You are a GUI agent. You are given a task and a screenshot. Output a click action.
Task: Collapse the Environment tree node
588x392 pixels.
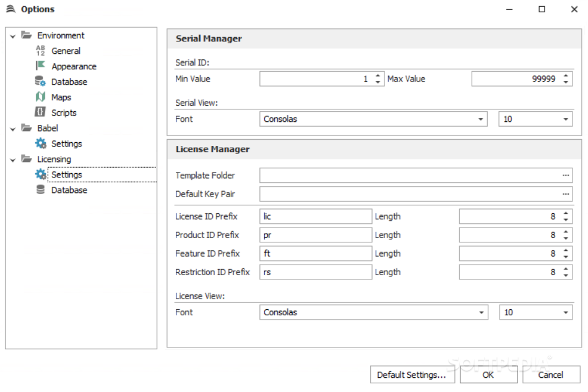coord(13,36)
